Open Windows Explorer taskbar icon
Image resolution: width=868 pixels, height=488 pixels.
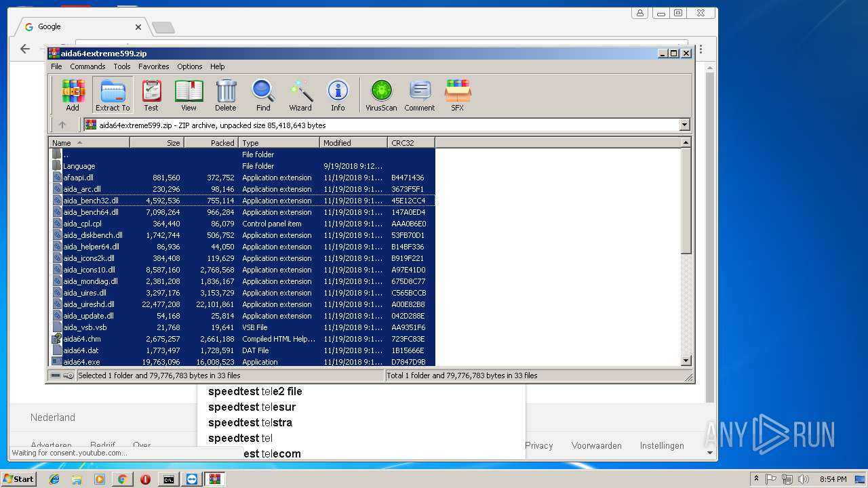coord(77,479)
